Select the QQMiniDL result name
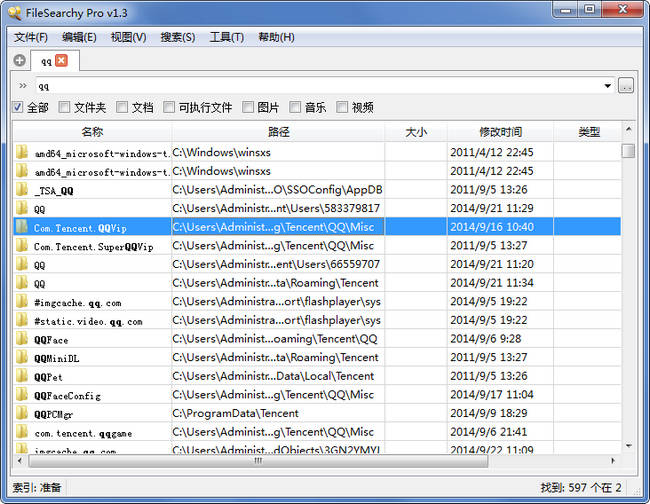Screen dimensions: 650x504 [56, 359]
